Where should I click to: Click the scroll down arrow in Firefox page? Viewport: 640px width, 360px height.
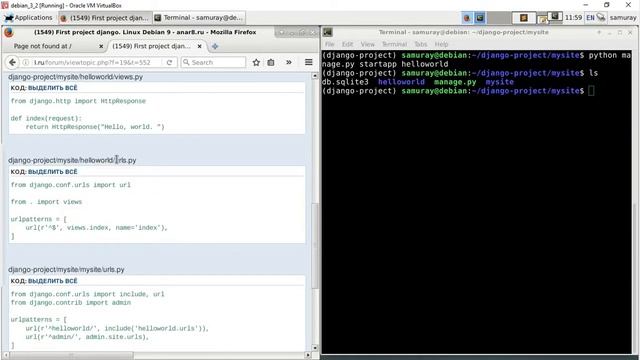(315, 347)
